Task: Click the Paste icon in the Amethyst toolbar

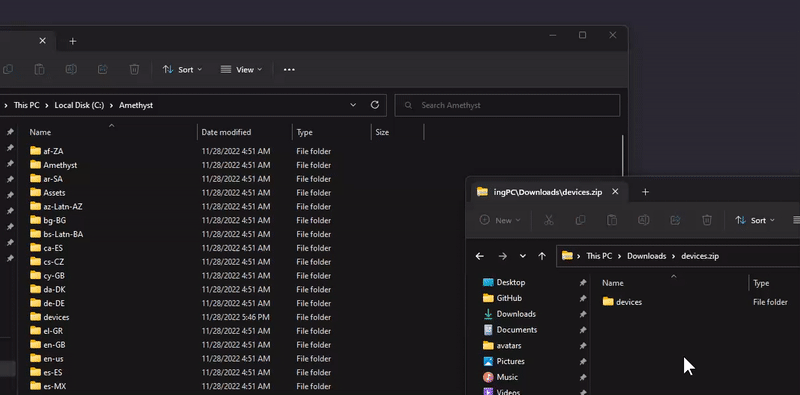Action: [x=39, y=69]
